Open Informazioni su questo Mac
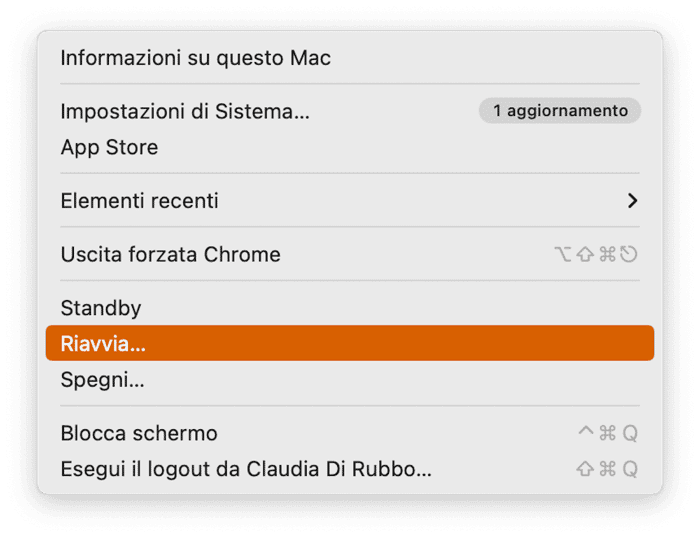The height and width of the screenshot is (538, 700). (x=350, y=58)
